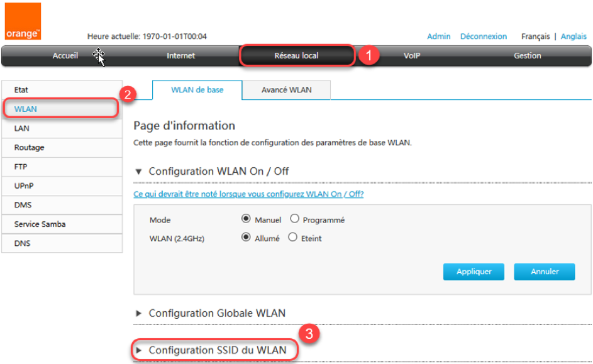
Task: Click the Appliquer button
Action: coord(474,272)
